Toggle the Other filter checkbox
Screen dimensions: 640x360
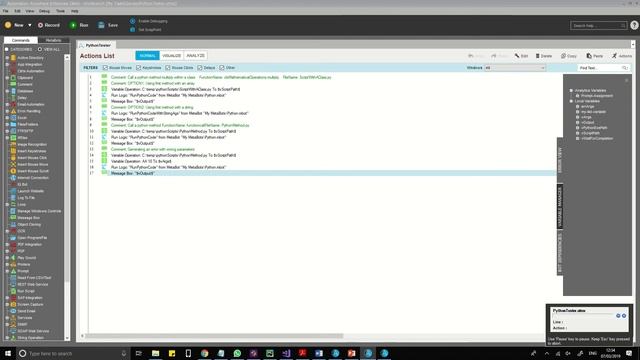tap(222, 68)
